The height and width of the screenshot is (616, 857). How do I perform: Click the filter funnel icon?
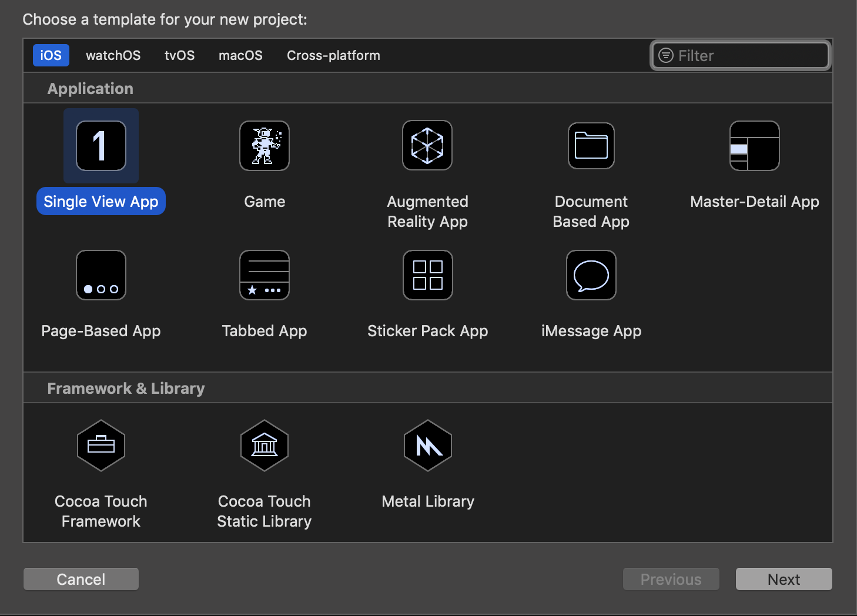point(665,55)
